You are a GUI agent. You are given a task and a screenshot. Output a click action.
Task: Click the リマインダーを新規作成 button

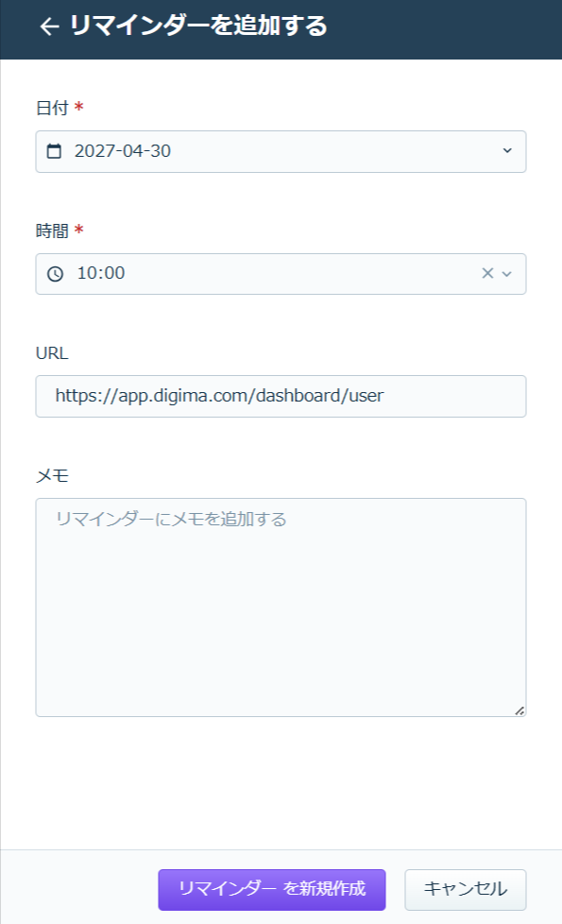tap(272, 889)
